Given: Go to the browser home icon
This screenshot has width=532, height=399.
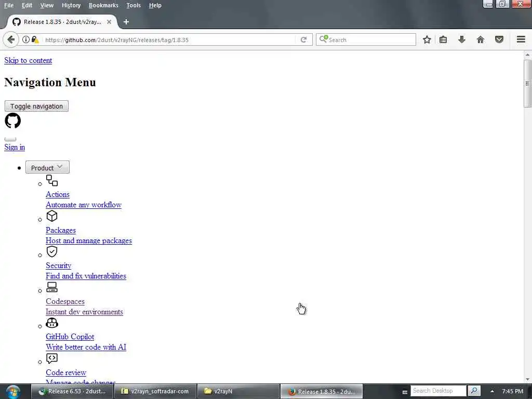Looking at the screenshot, I should 481,39.
